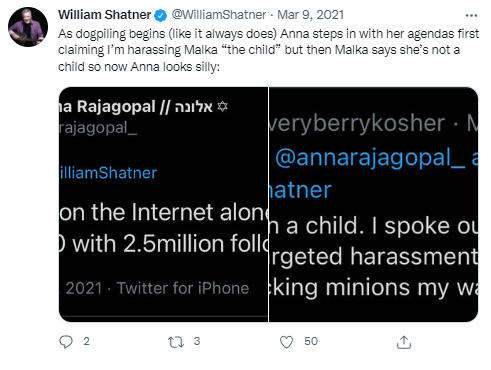Click the tweet text about dogpiling
This screenshot has width=491, height=370.
click(269, 50)
